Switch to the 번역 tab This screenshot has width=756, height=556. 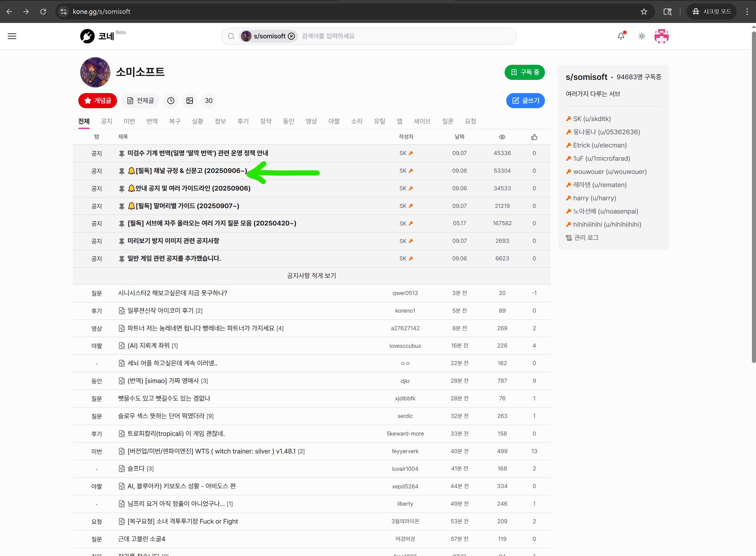coord(152,121)
